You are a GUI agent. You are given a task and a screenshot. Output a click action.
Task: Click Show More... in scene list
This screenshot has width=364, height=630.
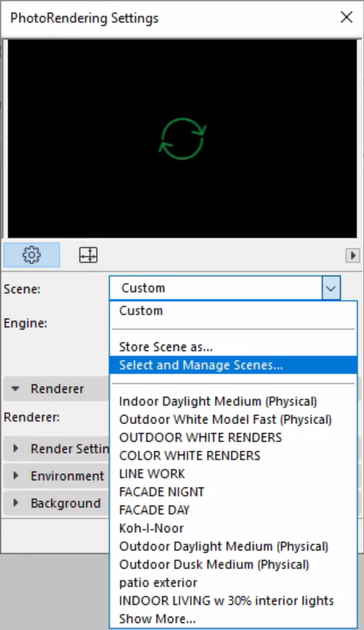[233, 619]
